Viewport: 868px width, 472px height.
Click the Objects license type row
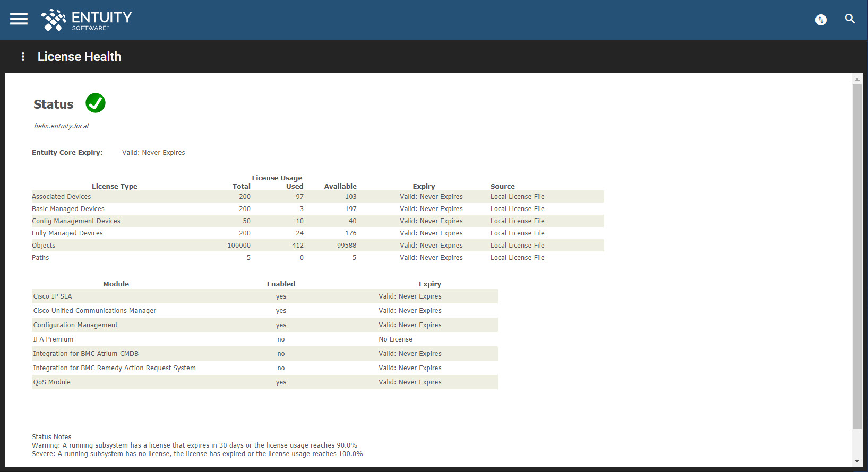click(317, 246)
